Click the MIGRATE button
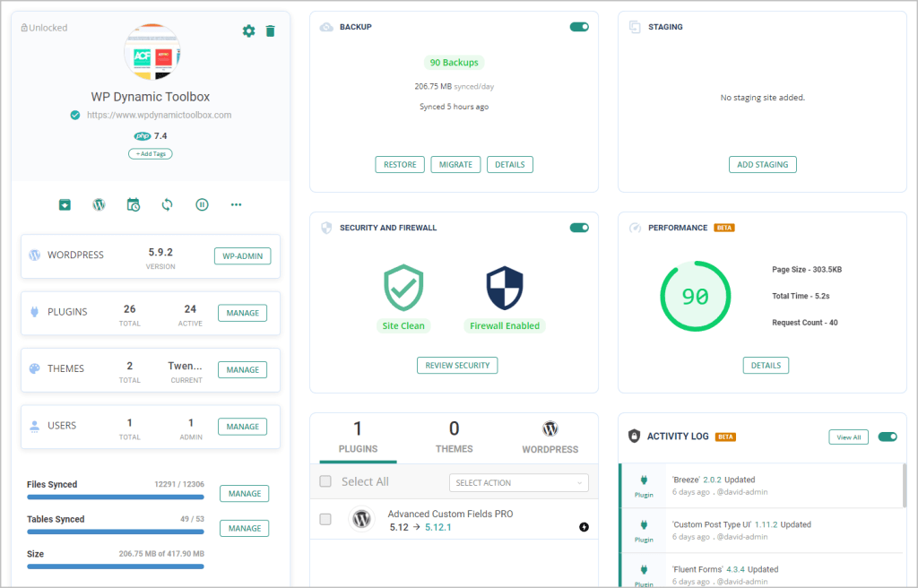This screenshot has width=918, height=588. (x=455, y=165)
